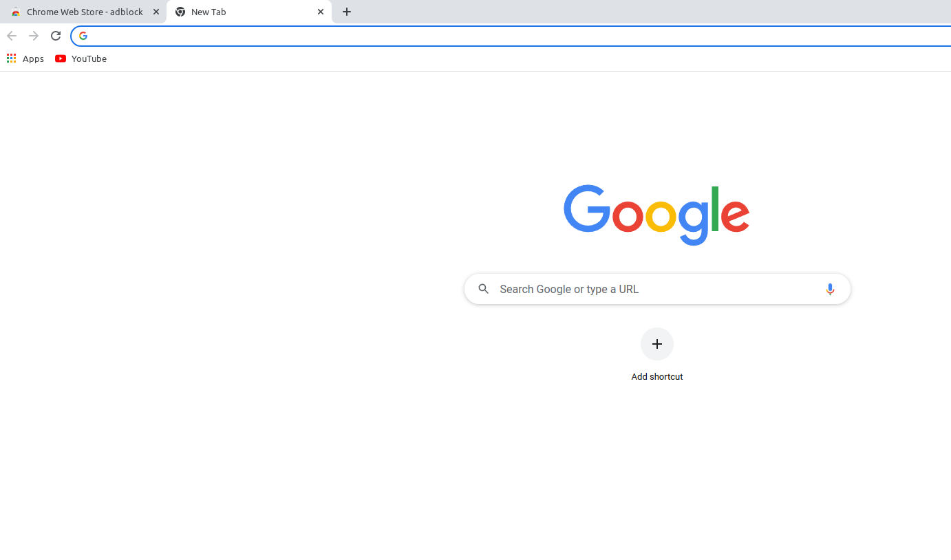Focus the Search Google or type a URL box

click(x=657, y=289)
